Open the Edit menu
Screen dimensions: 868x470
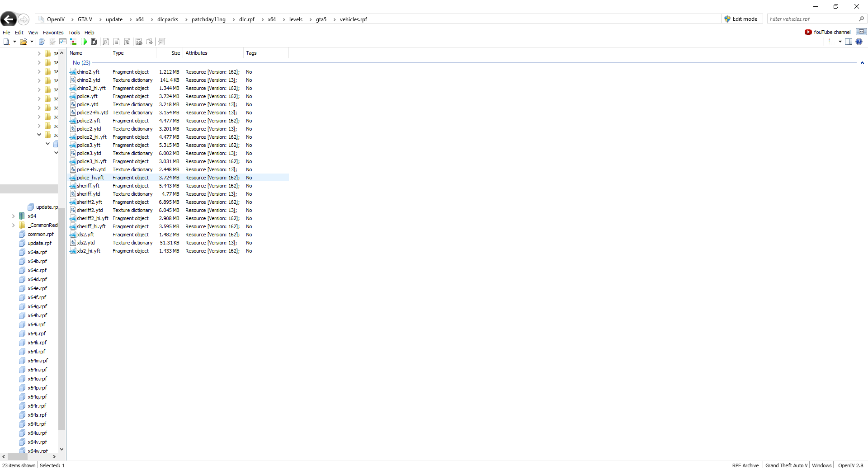click(19, 33)
